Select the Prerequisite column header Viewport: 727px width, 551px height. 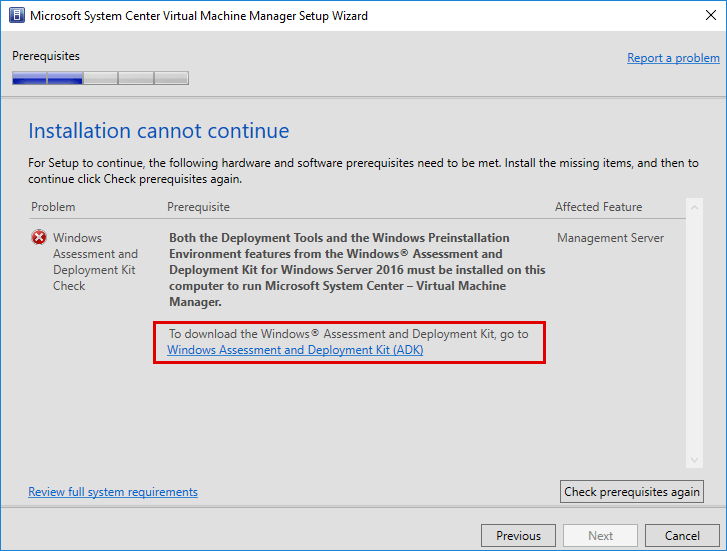198,207
